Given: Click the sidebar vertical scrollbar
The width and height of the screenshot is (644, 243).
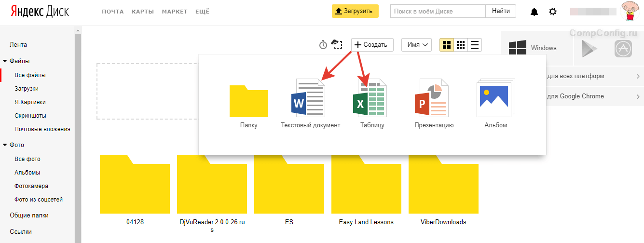Looking at the screenshot, I should (78, 139).
